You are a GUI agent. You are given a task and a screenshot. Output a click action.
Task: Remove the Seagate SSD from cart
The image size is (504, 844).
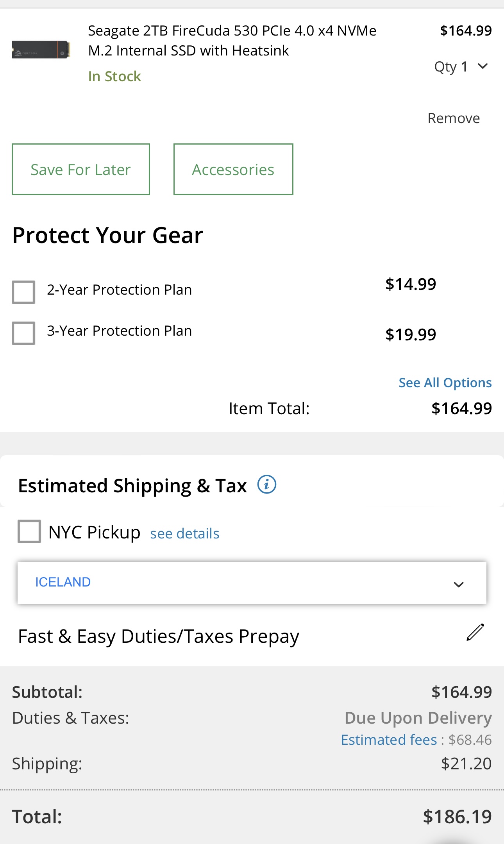point(454,118)
